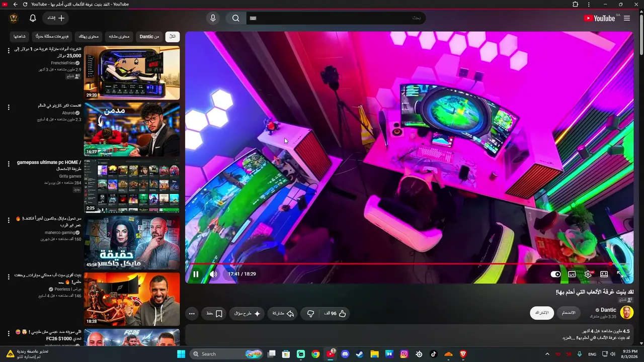Screen dimensions: 644x362
Task: Select the 'شاهدتها' watched filter chip
Action: coord(20,37)
